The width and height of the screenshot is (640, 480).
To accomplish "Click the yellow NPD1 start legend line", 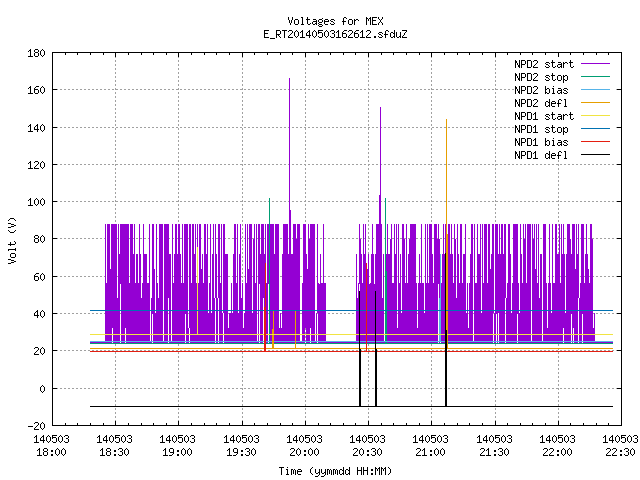I will [595, 116].
